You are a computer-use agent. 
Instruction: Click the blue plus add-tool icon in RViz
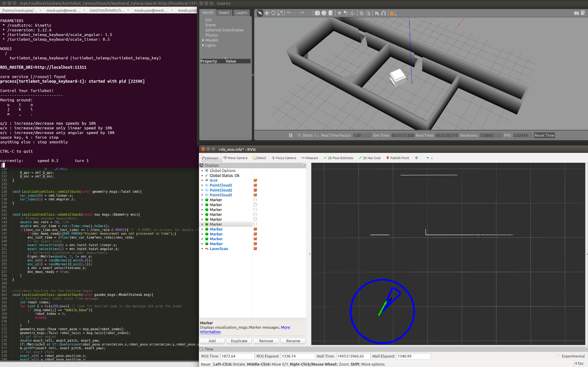tap(416, 158)
